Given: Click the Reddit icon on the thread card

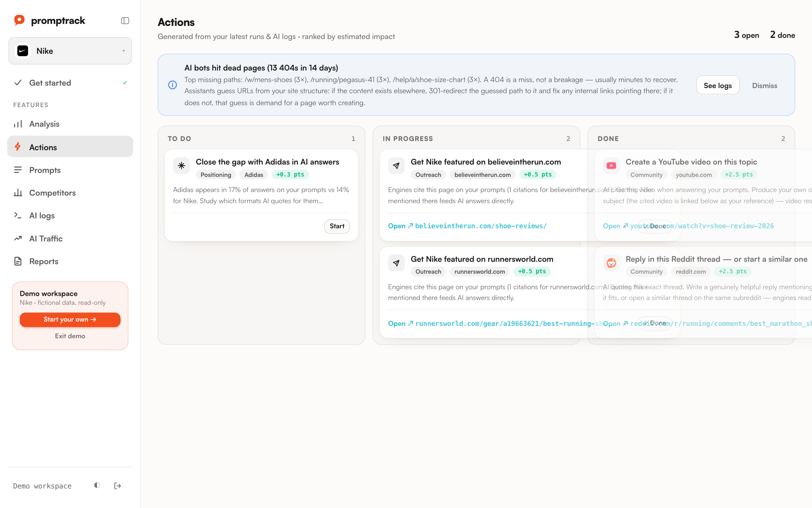Looking at the screenshot, I should click(x=611, y=263).
